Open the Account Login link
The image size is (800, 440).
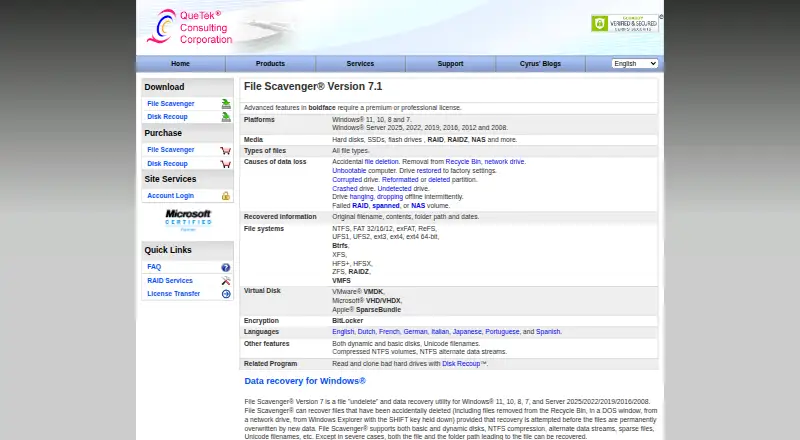click(x=170, y=195)
